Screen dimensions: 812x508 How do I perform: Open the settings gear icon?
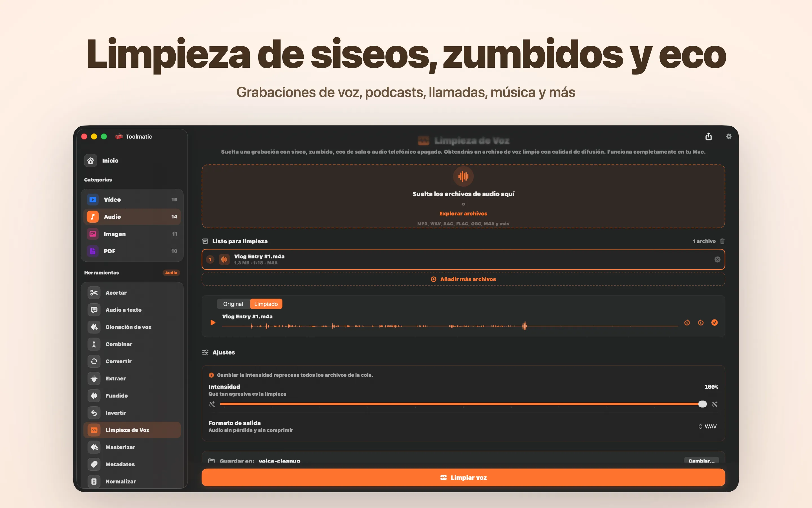[x=729, y=136]
